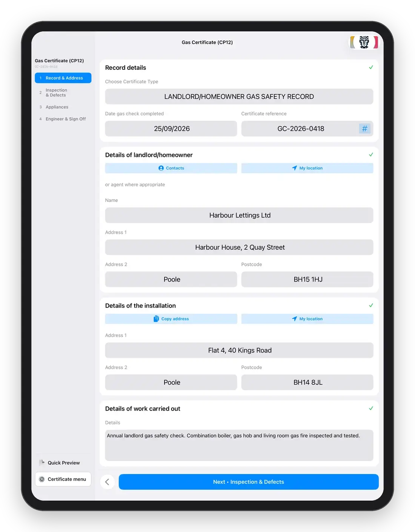Use My location for landlord address
This screenshot has width=415, height=532.
point(307,168)
